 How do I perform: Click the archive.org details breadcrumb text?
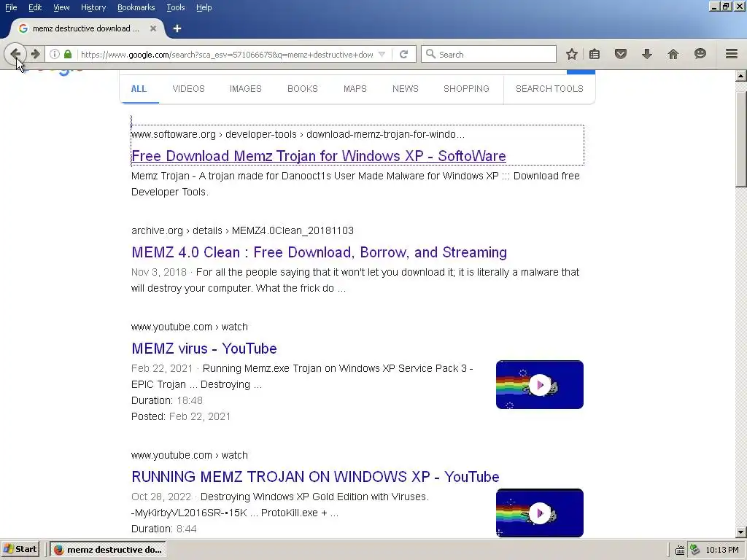242,230
